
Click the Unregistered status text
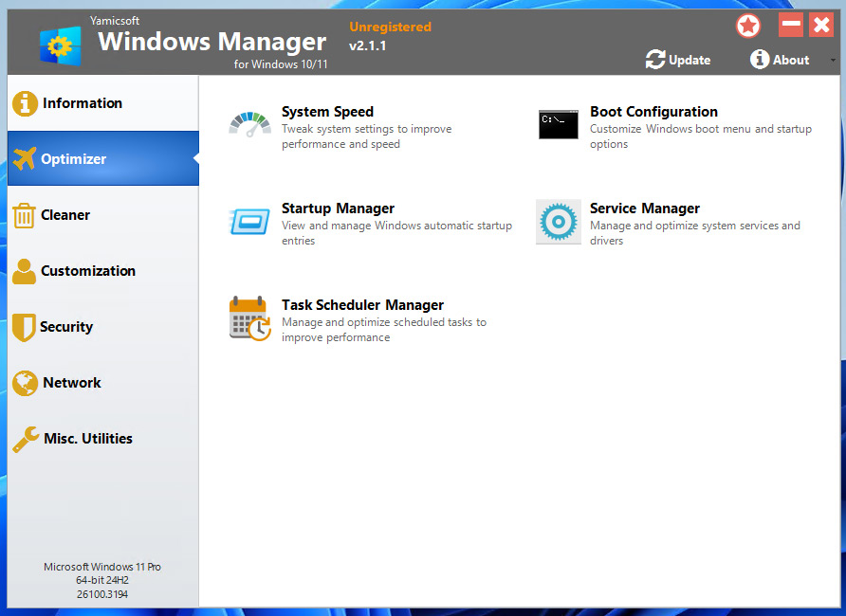click(390, 27)
